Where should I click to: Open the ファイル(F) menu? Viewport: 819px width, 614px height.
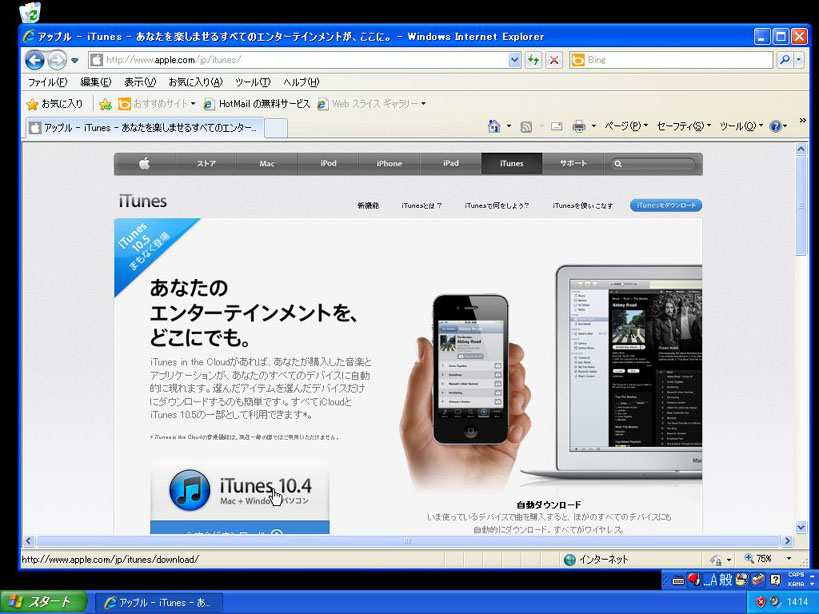47,82
